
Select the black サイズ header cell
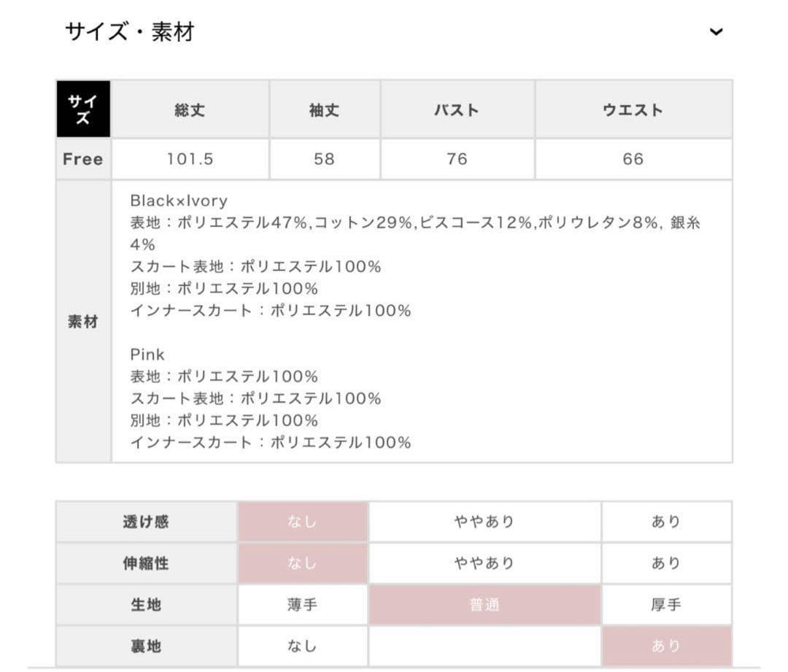tap(83, 109)
